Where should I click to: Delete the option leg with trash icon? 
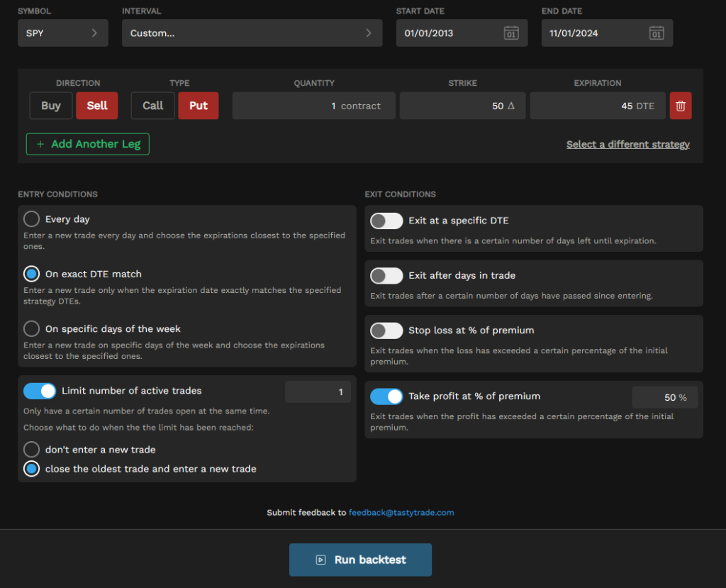pos(680,106)
